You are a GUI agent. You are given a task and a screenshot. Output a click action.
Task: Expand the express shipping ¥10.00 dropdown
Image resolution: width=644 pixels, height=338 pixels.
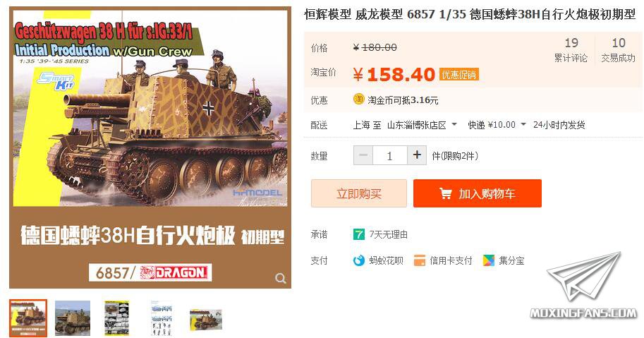tap(497, 125)
